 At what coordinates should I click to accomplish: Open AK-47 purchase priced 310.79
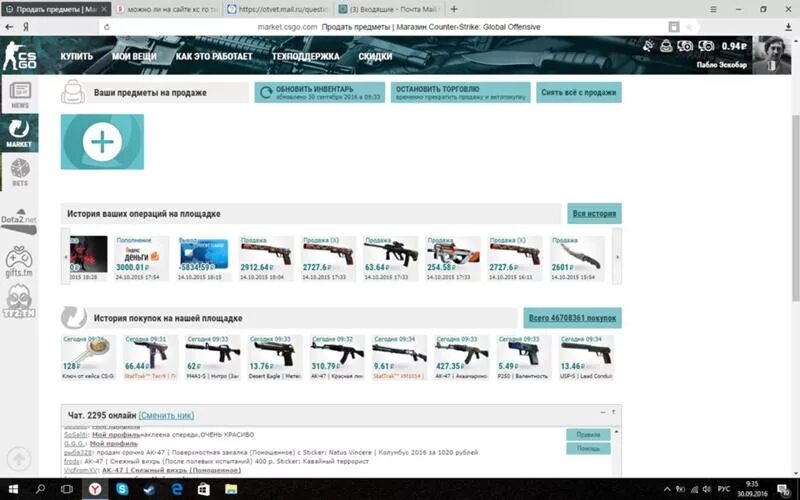337,357
